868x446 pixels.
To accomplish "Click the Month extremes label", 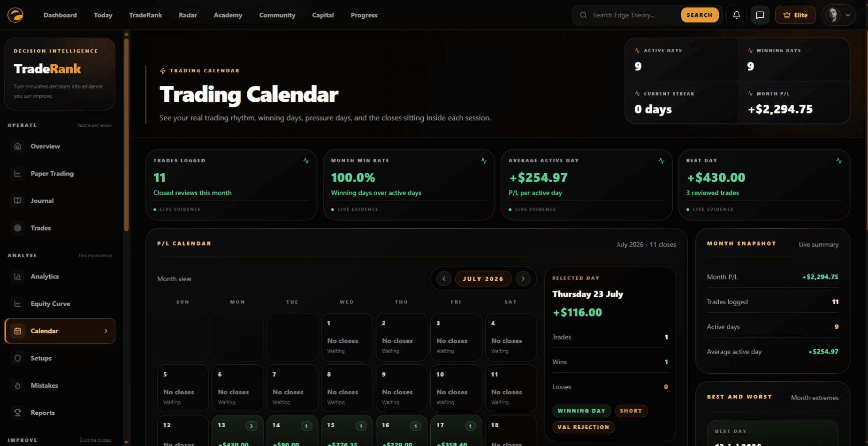I will pos(815,398).
